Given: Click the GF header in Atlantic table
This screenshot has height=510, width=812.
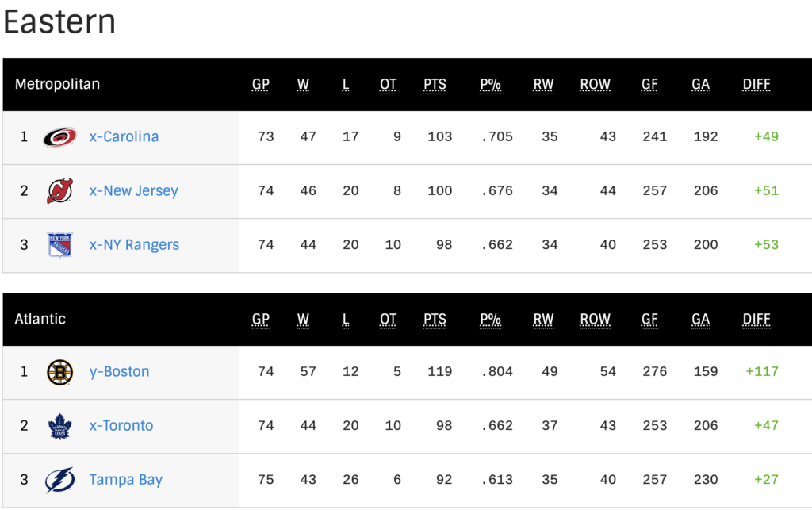Looking at the screenshot, I should pyautogui.click(x=649, y=320).
